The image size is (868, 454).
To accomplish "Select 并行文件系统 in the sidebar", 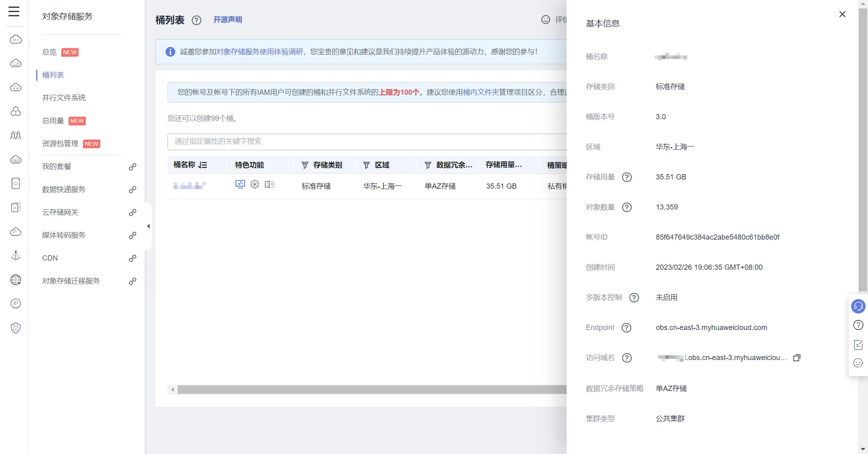I will click(63, 98).
